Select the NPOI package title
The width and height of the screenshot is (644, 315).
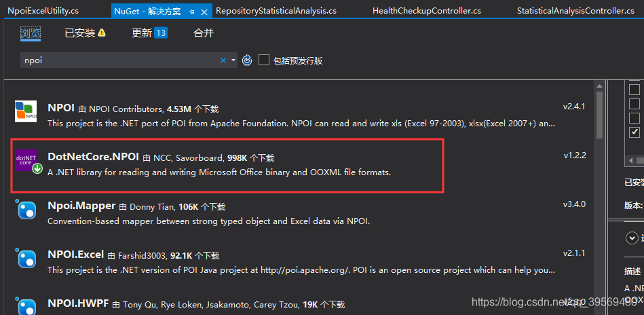click(x=61, y=108)
